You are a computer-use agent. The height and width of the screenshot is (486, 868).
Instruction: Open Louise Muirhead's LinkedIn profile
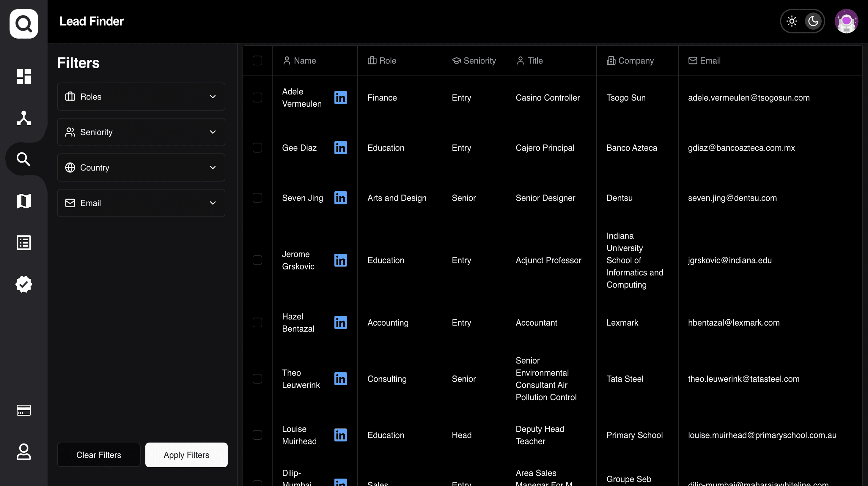[x=340, y=435]
